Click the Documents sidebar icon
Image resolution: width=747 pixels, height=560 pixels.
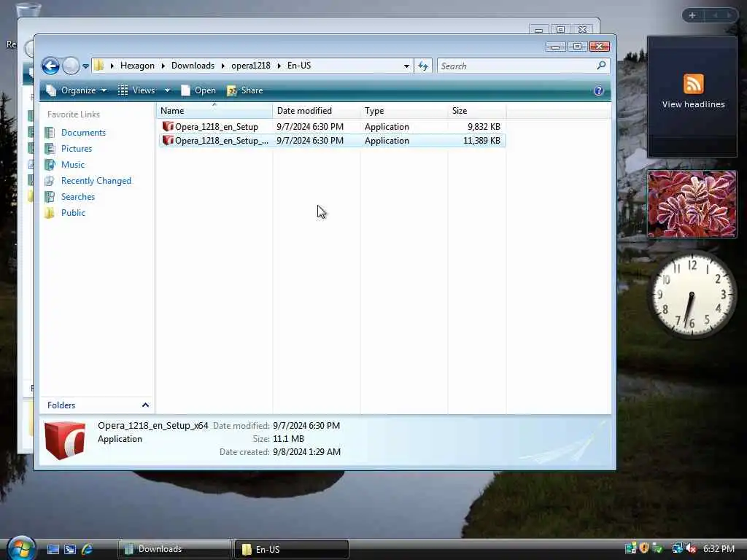[50, 133]
